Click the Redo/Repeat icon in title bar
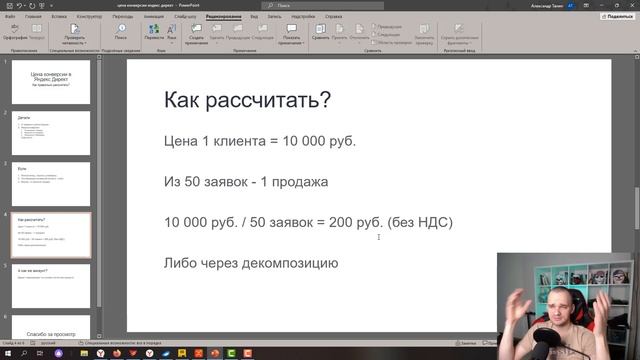Image resolution: width=640 pixels, height=360 pixels. click(x=32, y=6)
